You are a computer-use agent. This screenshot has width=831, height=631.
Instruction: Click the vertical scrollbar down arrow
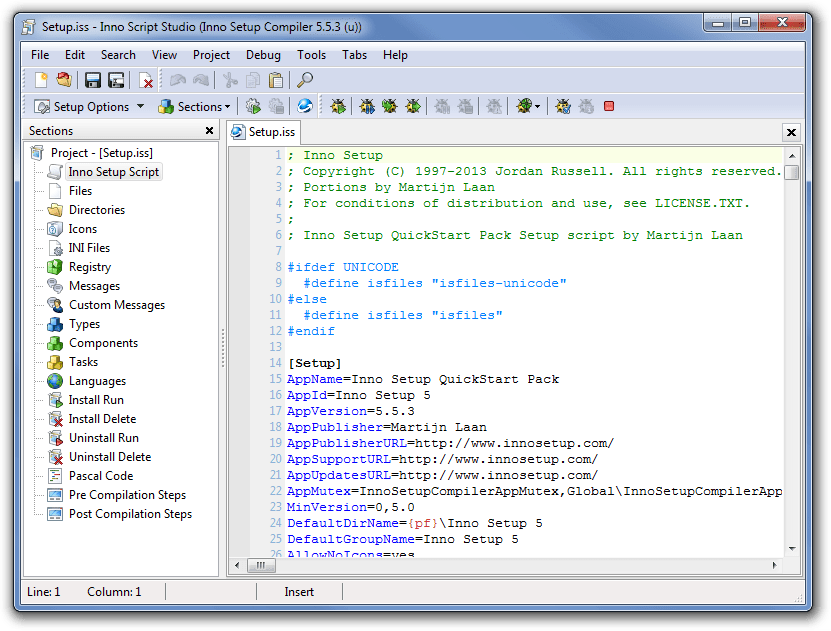pos(792,549)
